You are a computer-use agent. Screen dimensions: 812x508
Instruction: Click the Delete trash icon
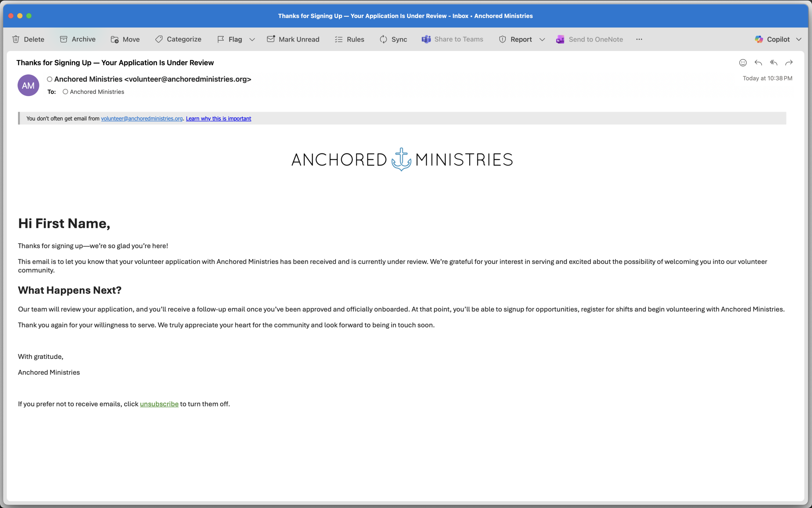point(16,39)
